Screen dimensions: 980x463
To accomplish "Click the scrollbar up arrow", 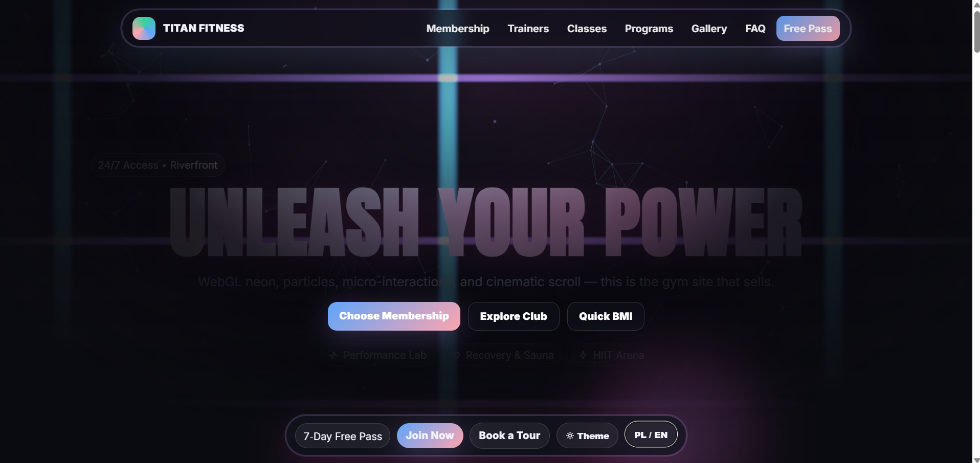I will click(x=976, y=4).
